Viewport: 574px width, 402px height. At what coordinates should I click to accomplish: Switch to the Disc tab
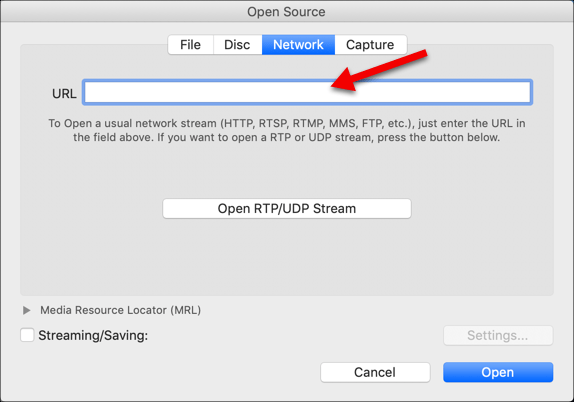pyautogui.click(x=237, y=45)
